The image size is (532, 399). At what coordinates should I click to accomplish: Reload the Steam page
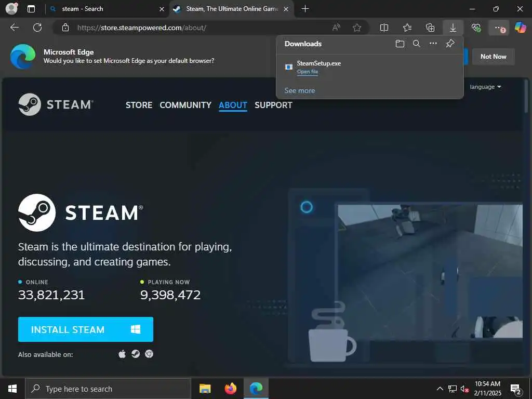[37, 28]
